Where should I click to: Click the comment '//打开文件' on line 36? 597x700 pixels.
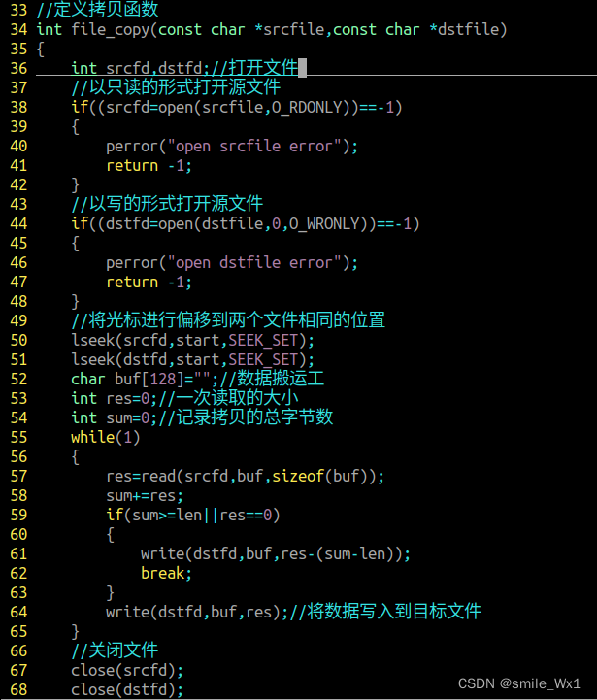(255, 68)
